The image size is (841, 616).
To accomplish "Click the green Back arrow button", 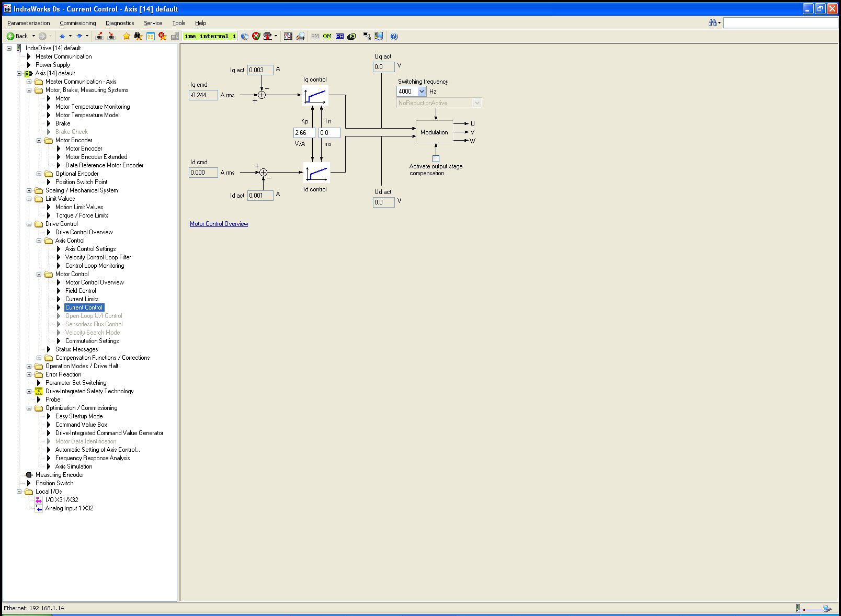I will [x=10, y=36].
